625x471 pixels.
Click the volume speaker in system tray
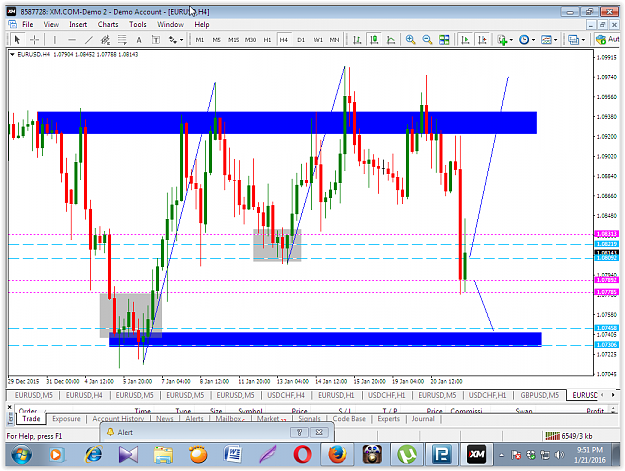(559, 455)
